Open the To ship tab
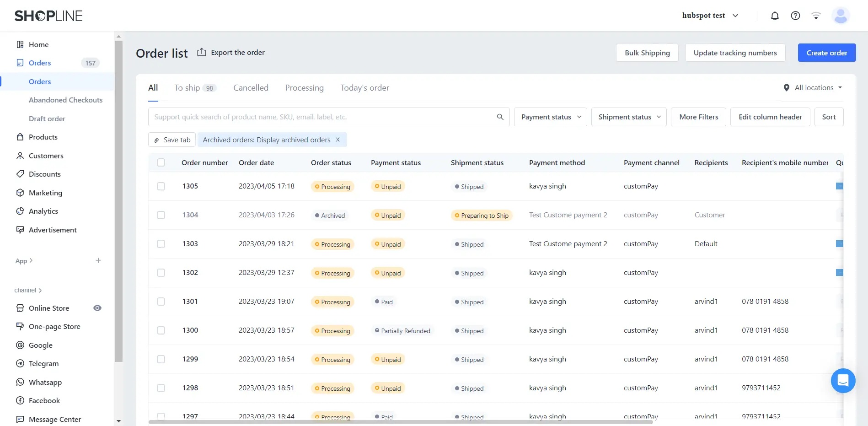Image resolution: width=868 pixels, height=426 pixels. [x=187, y=87]
